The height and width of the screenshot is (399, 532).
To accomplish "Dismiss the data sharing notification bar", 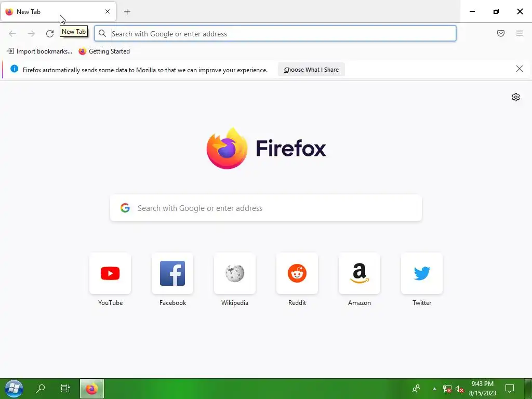I will point(520,69).
